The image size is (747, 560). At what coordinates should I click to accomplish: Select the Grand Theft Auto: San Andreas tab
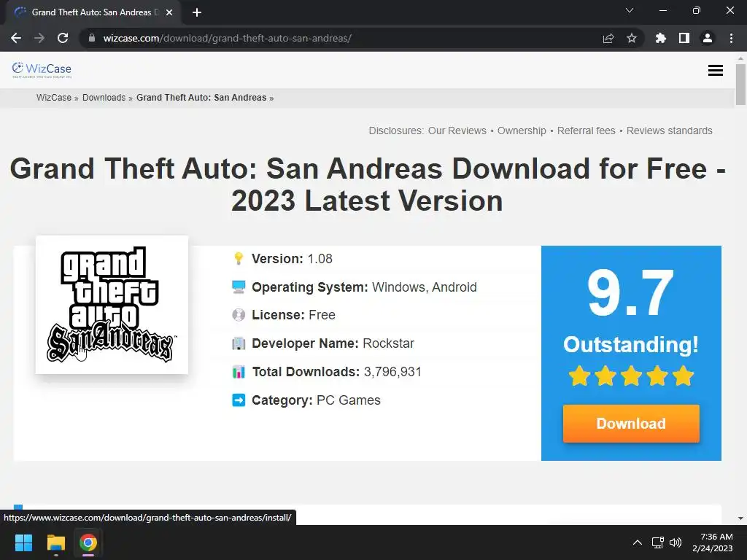(x=93, y=12)
